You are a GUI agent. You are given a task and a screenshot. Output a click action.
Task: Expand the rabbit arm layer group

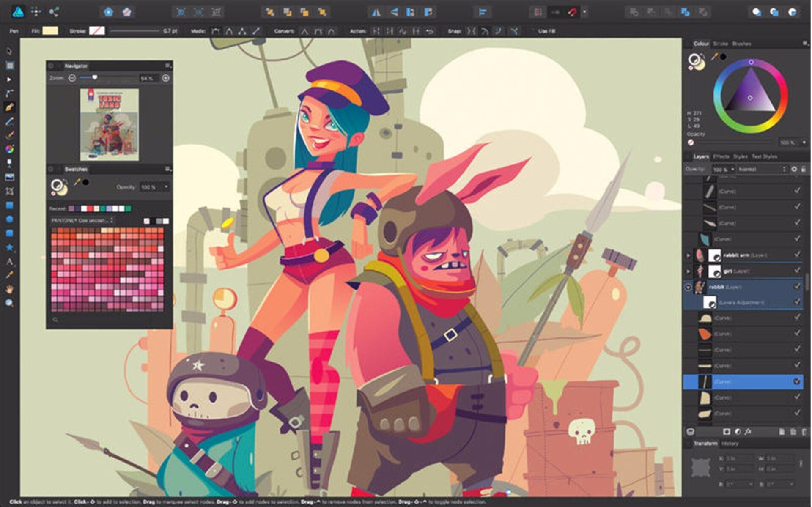point(689,255)
